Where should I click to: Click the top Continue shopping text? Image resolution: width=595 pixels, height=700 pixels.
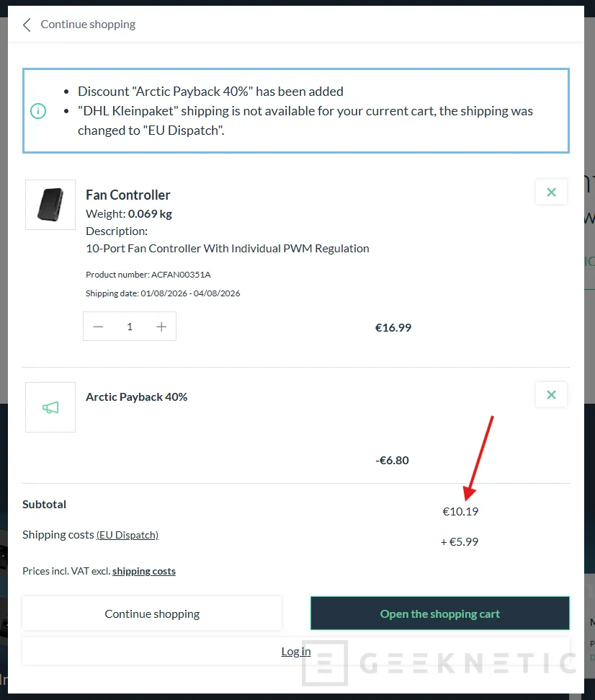coord(88,25)
